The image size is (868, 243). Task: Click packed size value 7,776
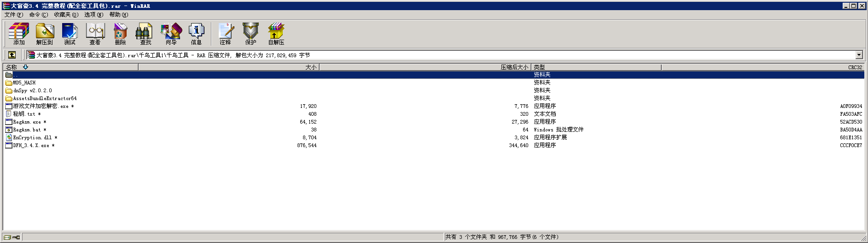(x=521, y=106)
